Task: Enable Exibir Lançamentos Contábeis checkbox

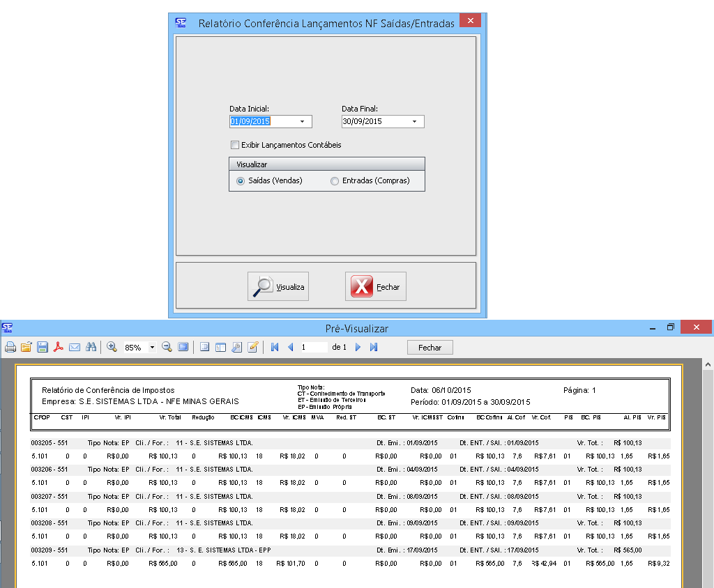Action: click(x=235, y=145)
